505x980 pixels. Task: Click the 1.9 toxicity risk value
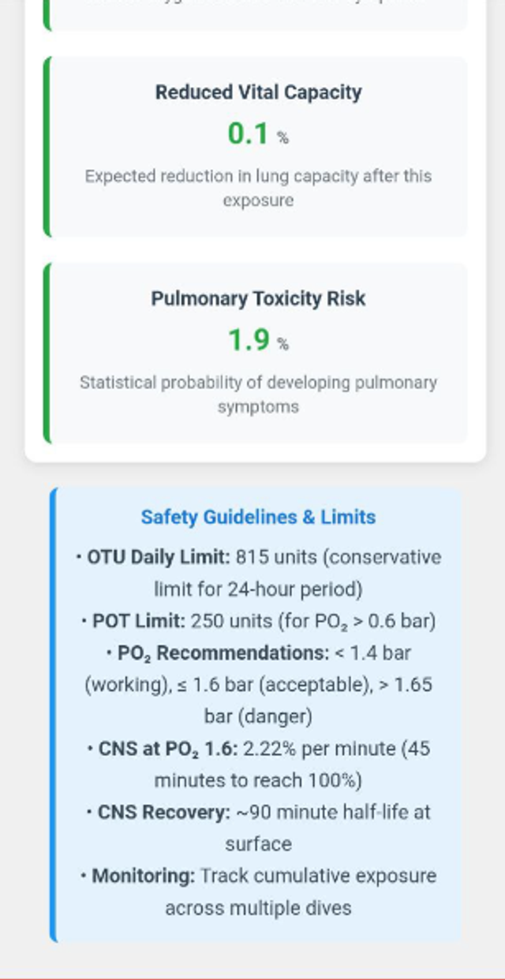248,341
